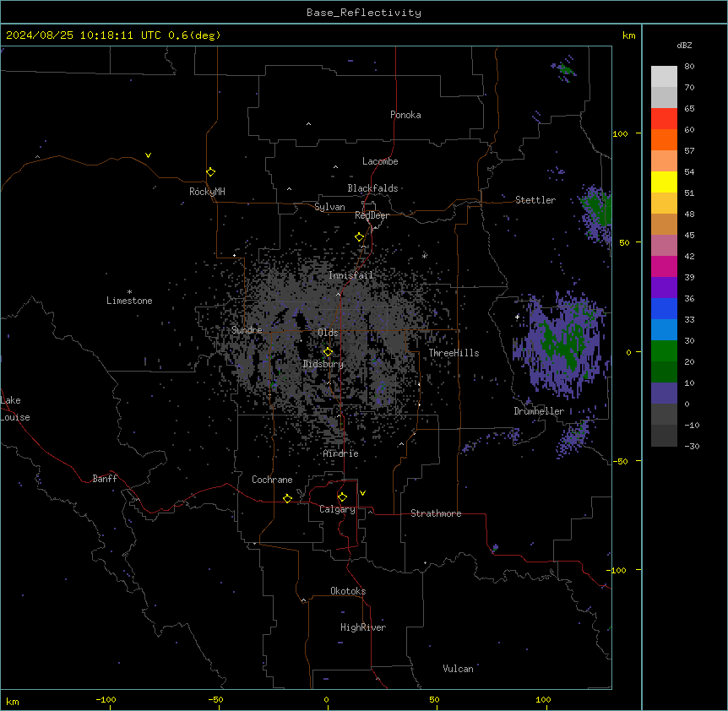Click the Banff label
The height and width of the screenshot is (711, 728).
105,479
